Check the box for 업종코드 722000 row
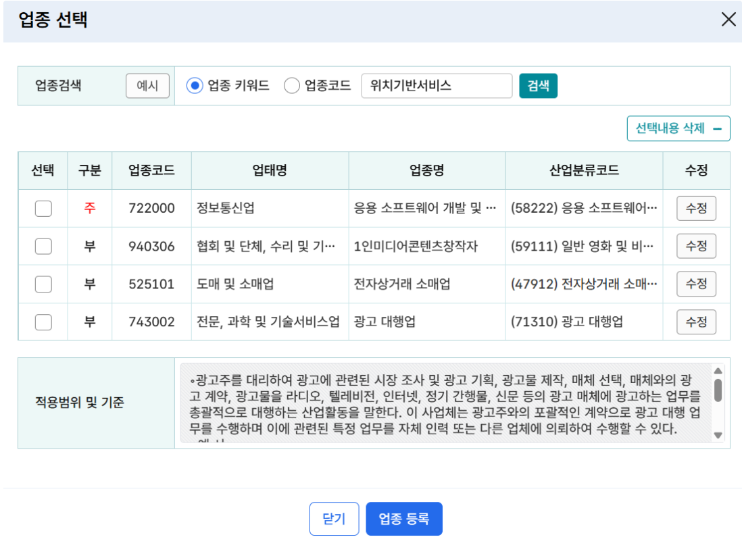The width and height of the screenshot is (744, 560). pyautogui.click(x=43, y=209)
